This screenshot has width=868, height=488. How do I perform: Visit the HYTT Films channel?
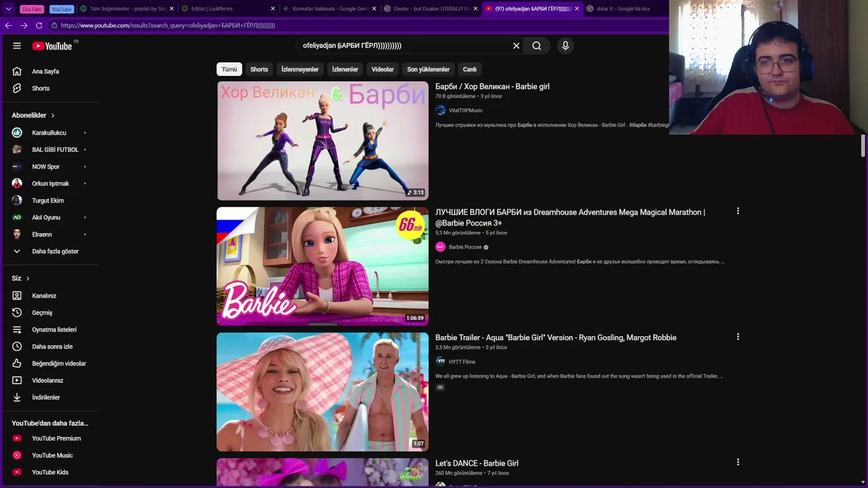coord(462,362)
